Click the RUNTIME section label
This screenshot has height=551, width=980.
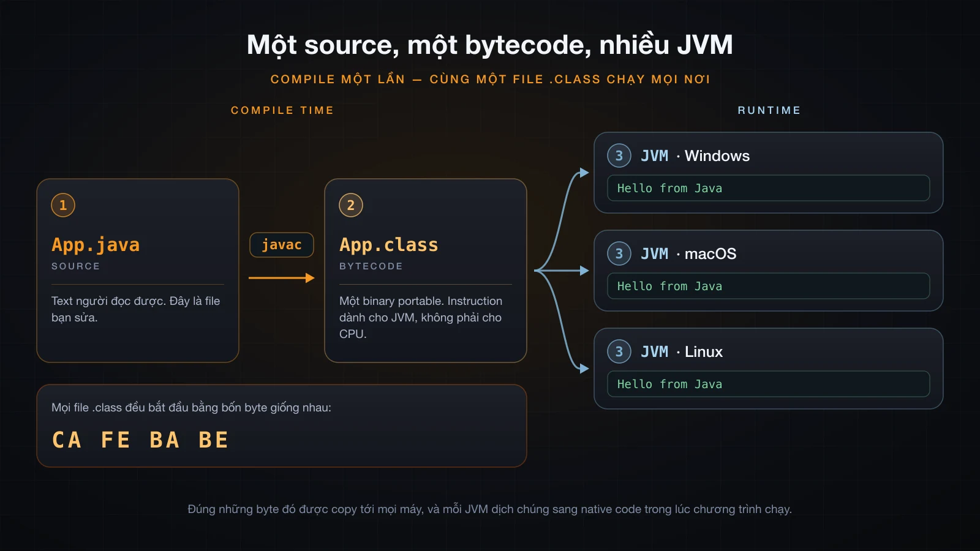(769, 110)
